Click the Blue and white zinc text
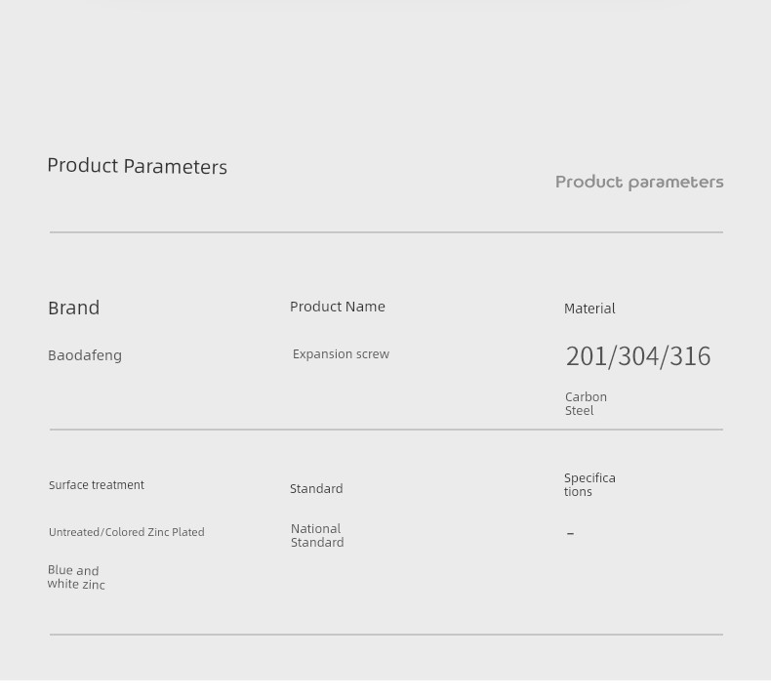 76,578
